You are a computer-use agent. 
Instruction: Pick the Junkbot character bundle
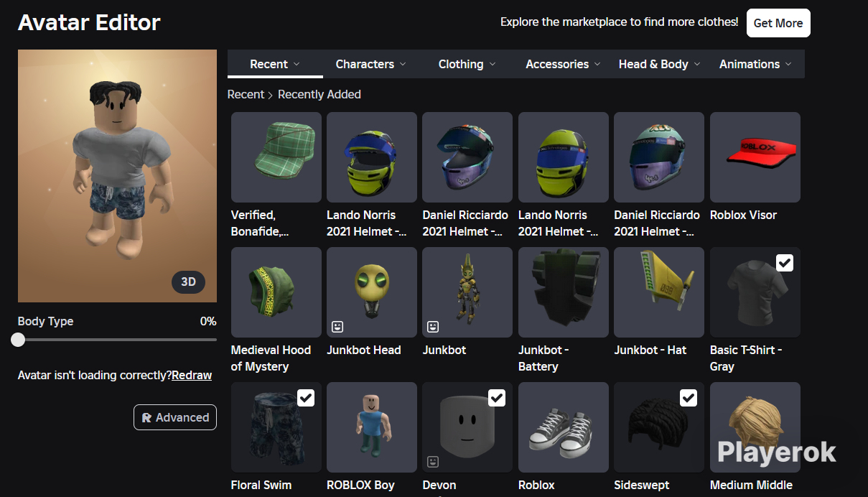pyautogui.click(x=467, y=292)
